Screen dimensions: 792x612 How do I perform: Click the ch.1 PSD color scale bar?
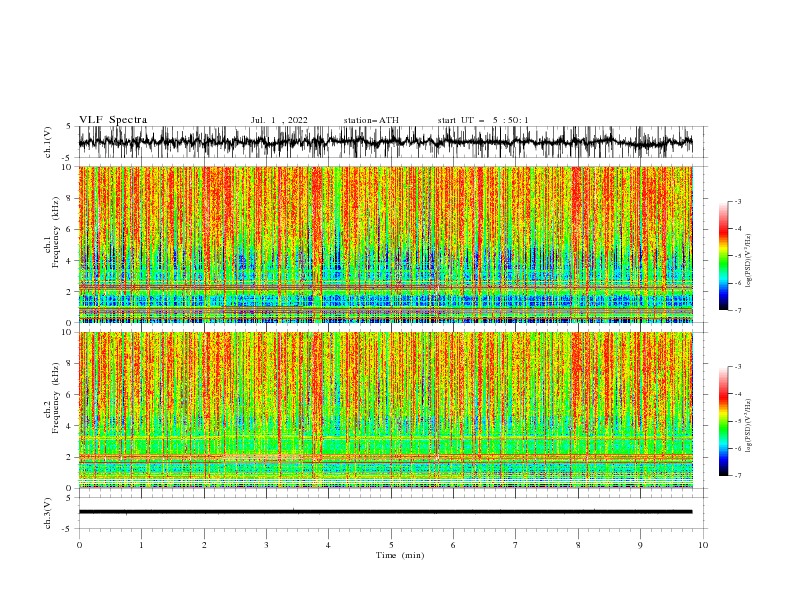(x=724, y=256)
